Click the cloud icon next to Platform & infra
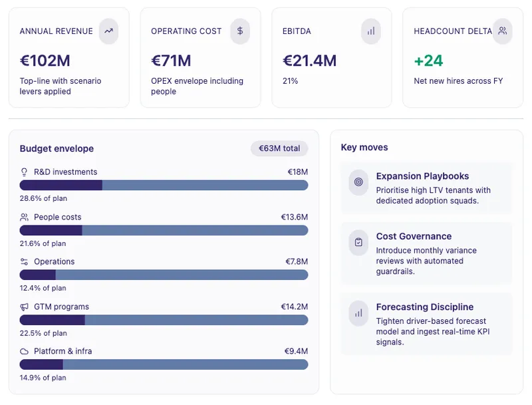The image size is (532, 405). coord(25,351)
